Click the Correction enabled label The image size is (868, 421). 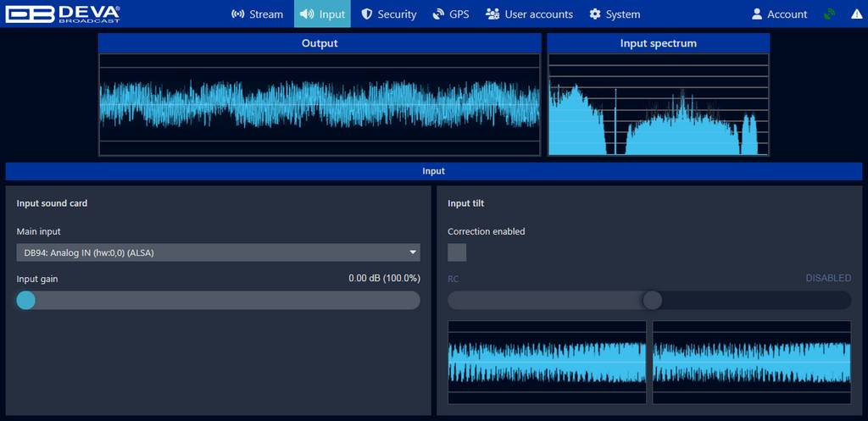(486, 231)
